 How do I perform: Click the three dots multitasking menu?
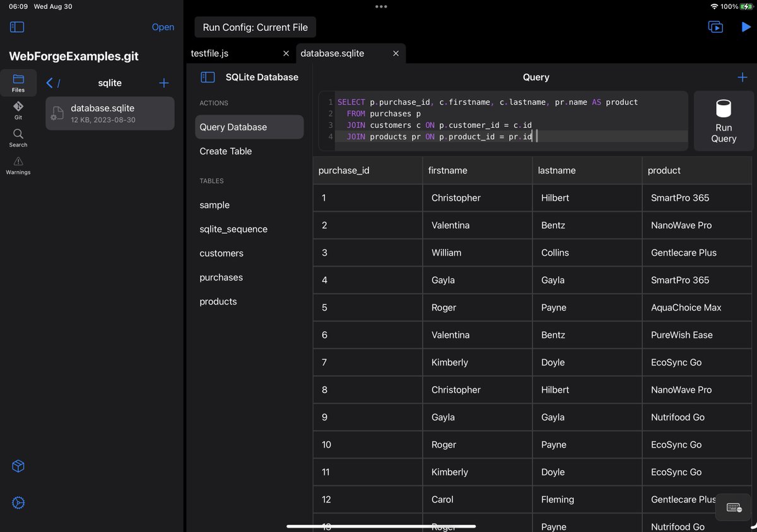tap(381, 6)
